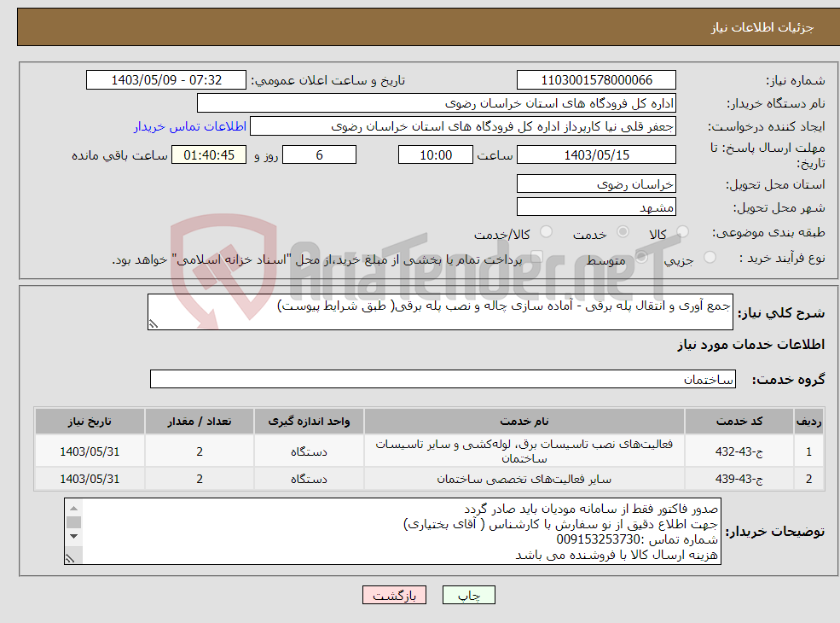Click the buyer notes resize grip
This screenshot has height=623, width=840.
point(70,559)
